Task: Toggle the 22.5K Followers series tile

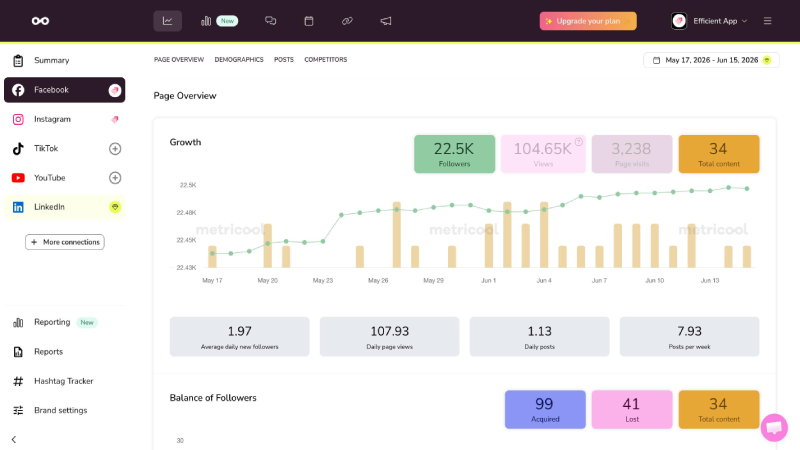Action: 454,154
